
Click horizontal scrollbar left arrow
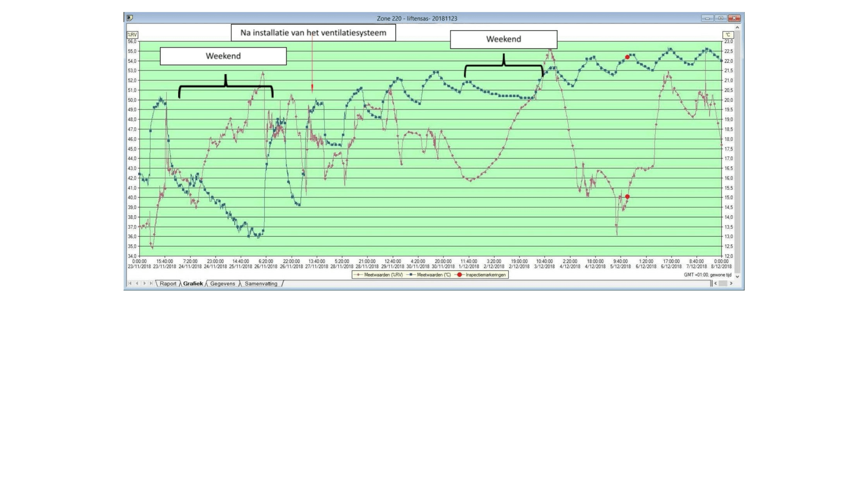(x=715, y=283)
